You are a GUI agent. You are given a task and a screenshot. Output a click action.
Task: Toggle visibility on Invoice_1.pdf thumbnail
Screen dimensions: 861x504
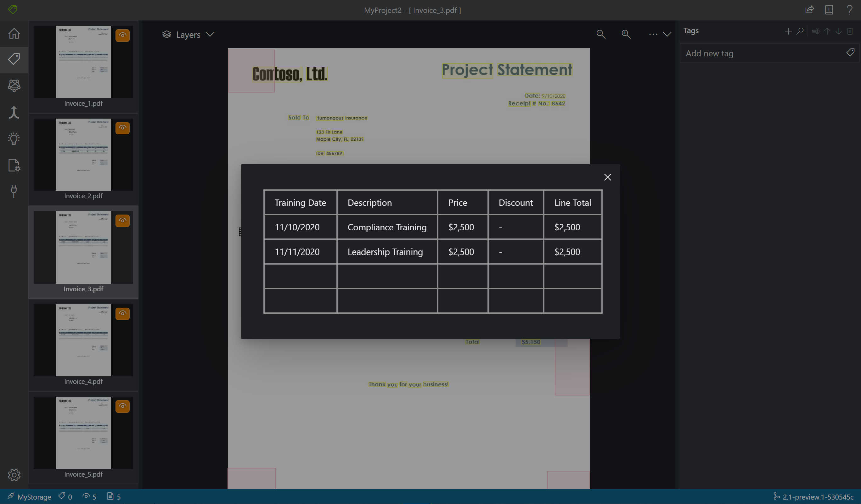pyautogui.click(x=122, y=36)
